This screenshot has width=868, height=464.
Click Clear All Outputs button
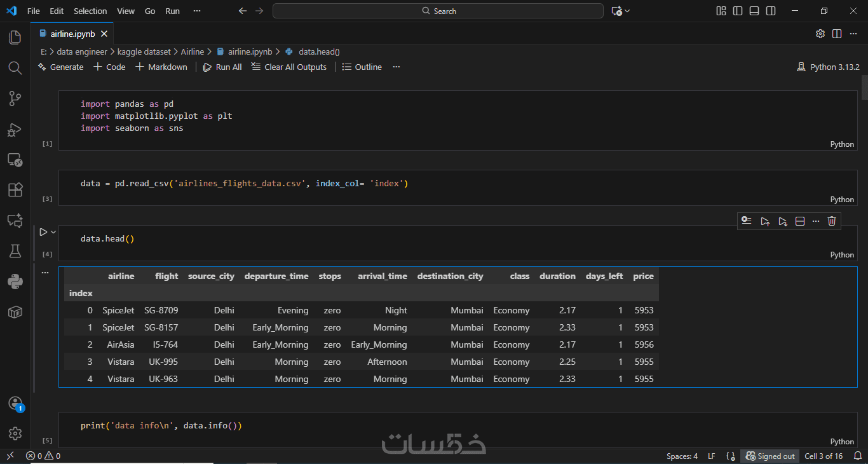pos(289,67)
